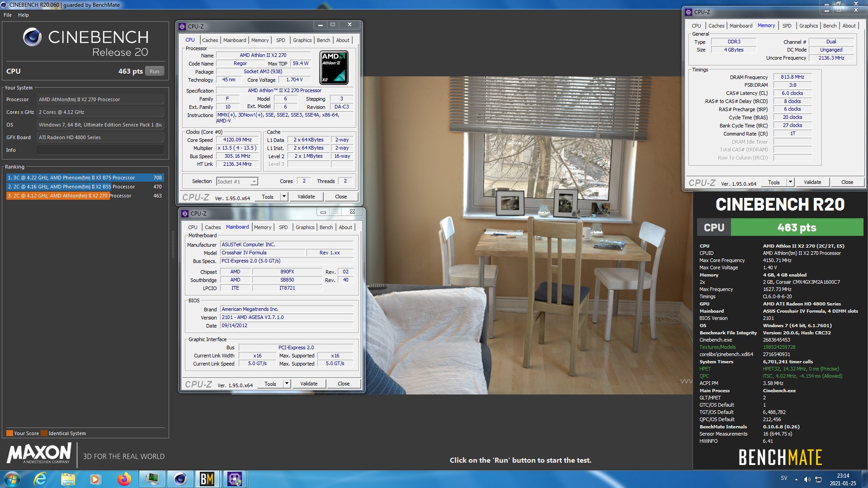Image resolution: width=868 pixels, height=488 pixels.
Task: Click the BENCHMATE logo in the results panel
Action: (x=780, y=457)
